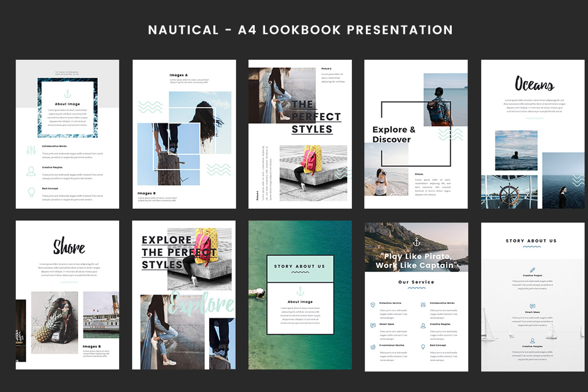Click the Collaborative Works sliders icon under Our Service

point(423,304)
